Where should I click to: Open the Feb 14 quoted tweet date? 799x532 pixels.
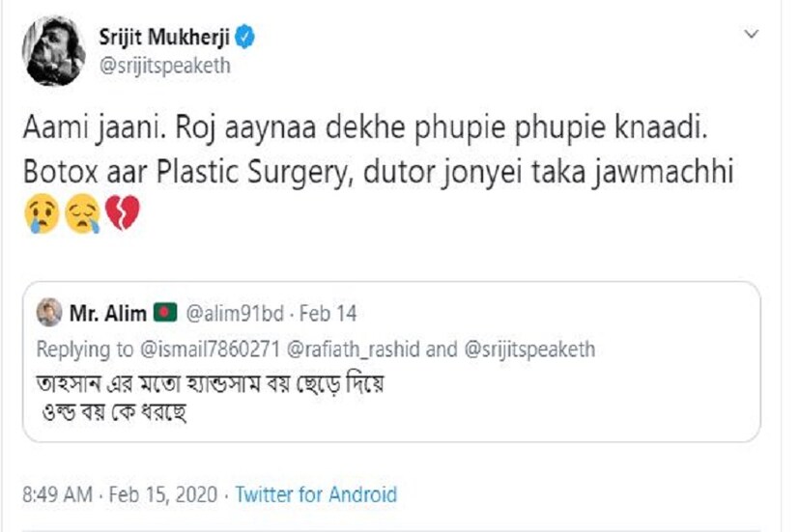pos(328,313)
